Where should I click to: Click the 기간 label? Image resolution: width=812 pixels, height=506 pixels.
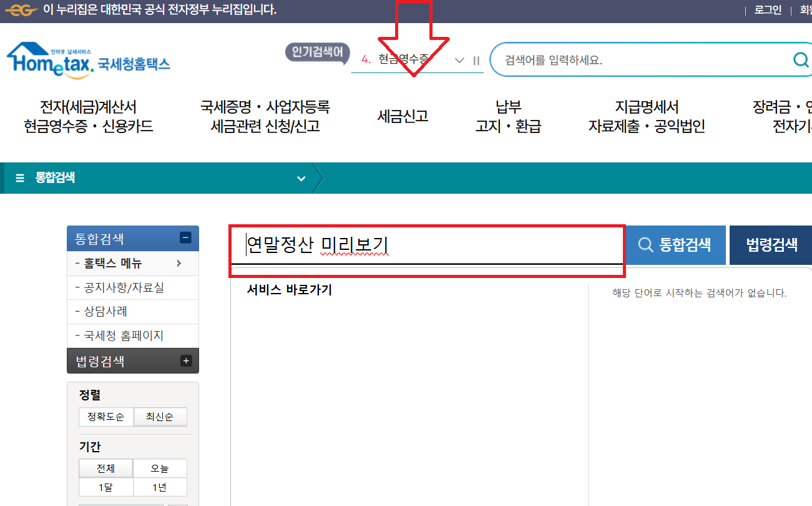coord(90,447)
